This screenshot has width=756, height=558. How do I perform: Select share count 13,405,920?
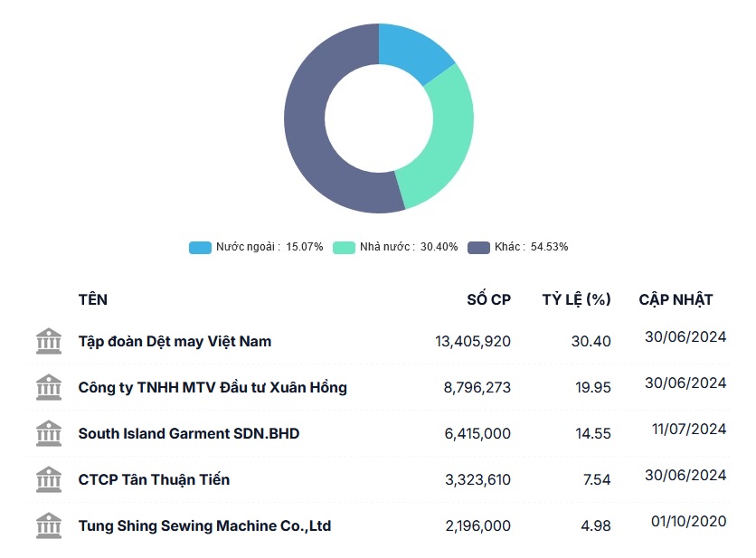tap(473, 342)
